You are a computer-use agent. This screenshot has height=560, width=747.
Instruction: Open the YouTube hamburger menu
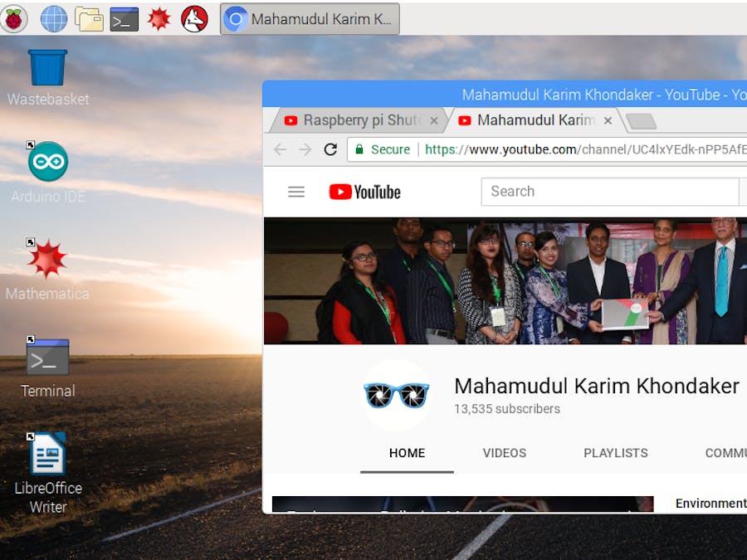(296, 192)
